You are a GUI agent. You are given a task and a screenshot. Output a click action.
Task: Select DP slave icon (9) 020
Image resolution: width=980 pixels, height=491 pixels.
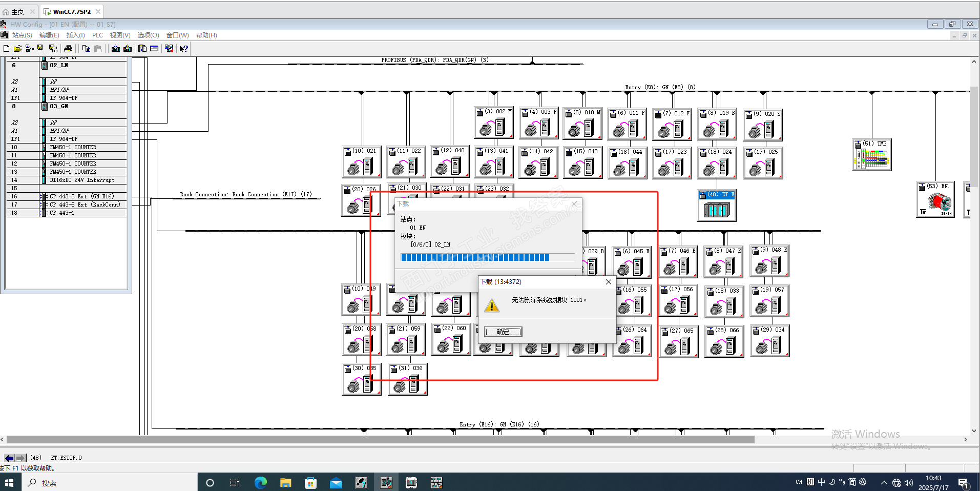pos(763,125)
